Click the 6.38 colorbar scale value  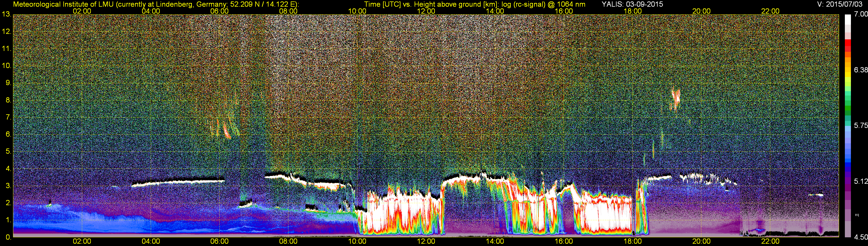coord(861,70)
